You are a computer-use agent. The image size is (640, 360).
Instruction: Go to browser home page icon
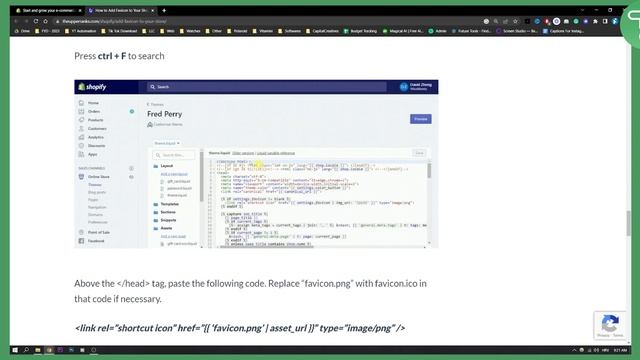click(46, 21)
